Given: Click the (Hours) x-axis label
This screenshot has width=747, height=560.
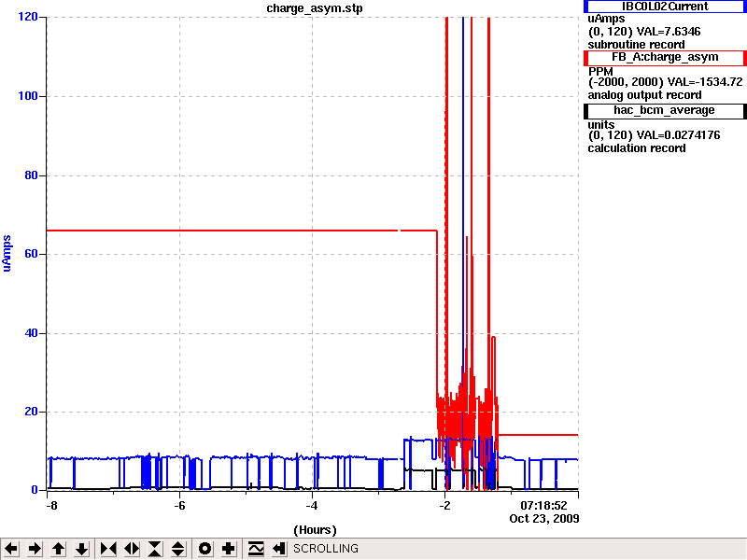Looking at the screenshot, I should [315, 530].
